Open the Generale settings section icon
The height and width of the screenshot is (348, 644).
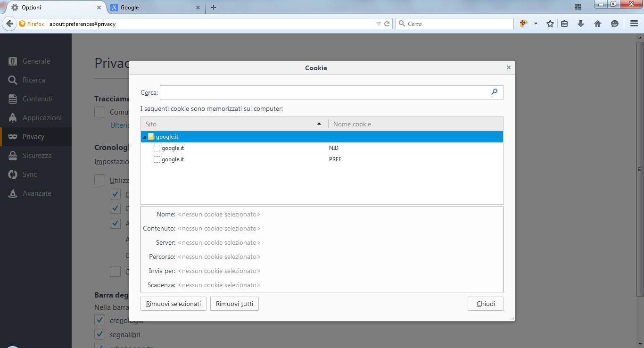[x=13, y=61]
